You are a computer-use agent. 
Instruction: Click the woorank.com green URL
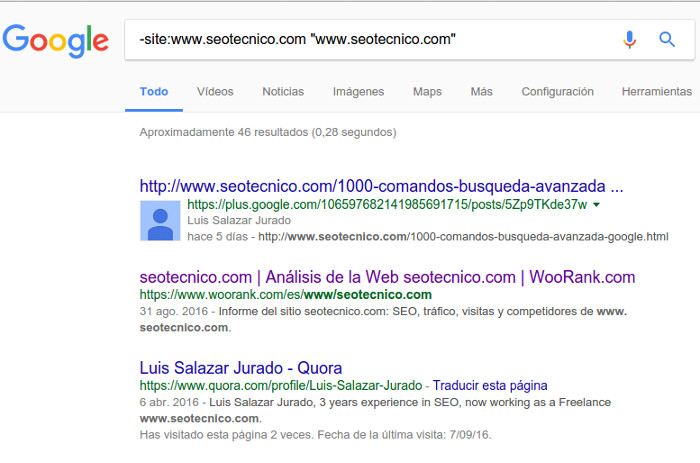click(285, 295)
